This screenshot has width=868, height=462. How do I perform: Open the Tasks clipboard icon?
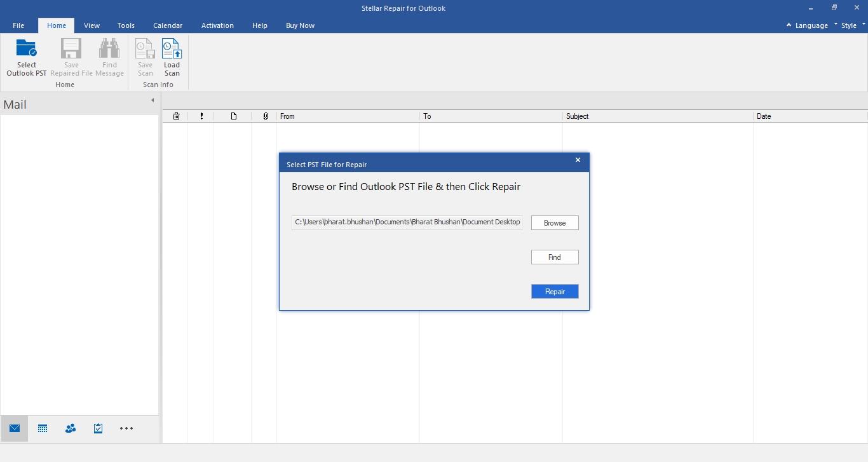98,428
